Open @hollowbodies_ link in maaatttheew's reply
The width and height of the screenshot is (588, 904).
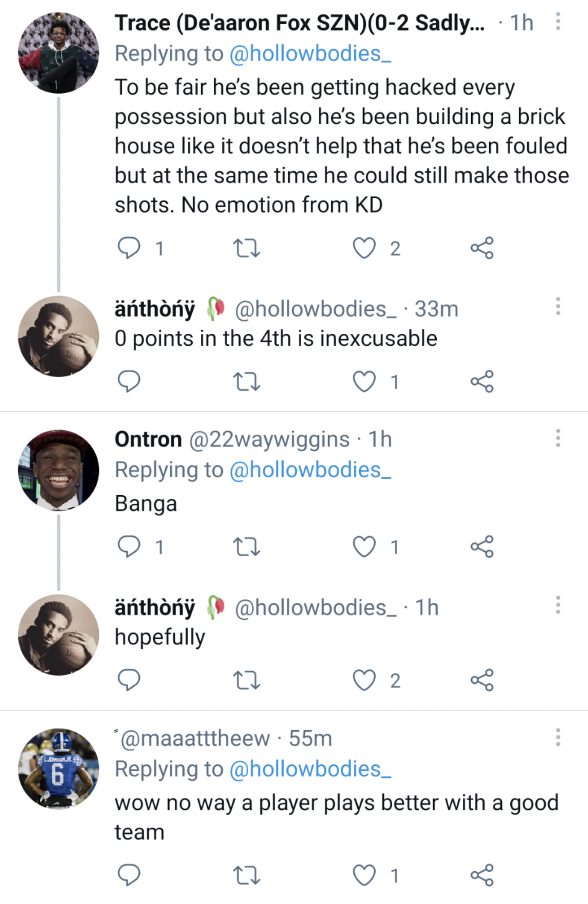click(310, 769)
